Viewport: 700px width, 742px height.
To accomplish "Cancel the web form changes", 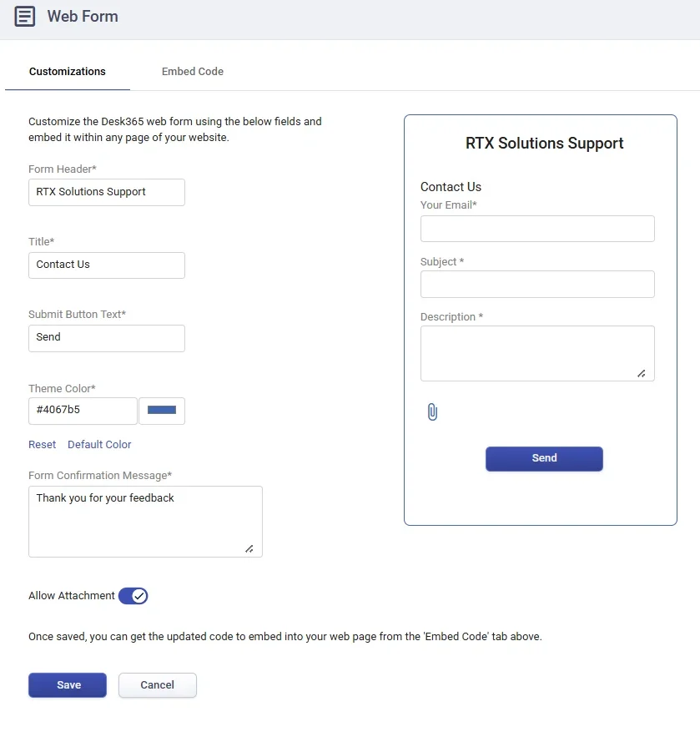I will pos(158,685).
